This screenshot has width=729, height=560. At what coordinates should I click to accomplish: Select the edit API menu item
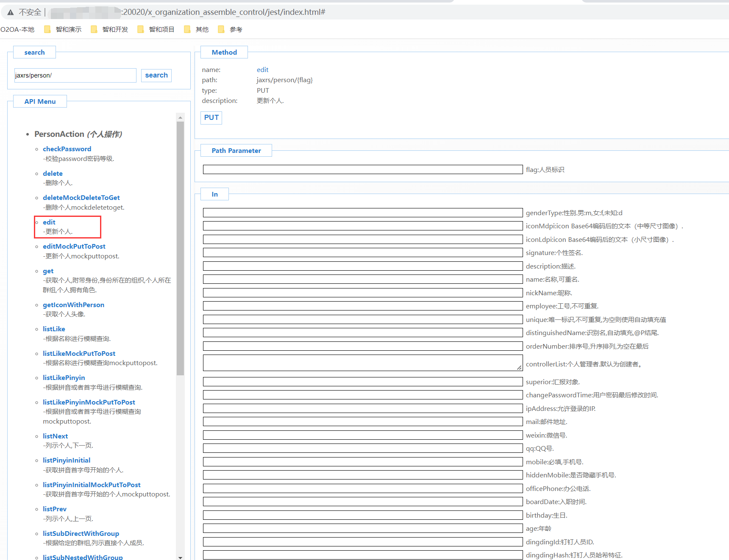(49, 222)
